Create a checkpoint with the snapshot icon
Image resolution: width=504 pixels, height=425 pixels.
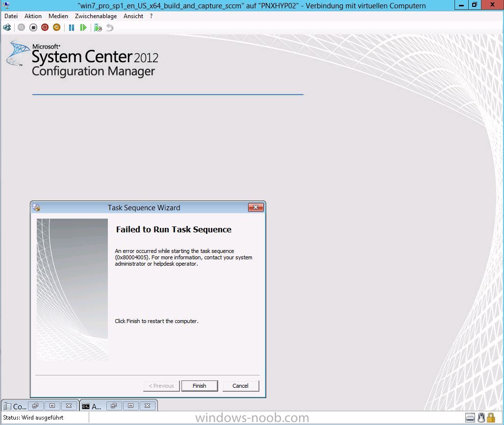click(x=98, y=28)
